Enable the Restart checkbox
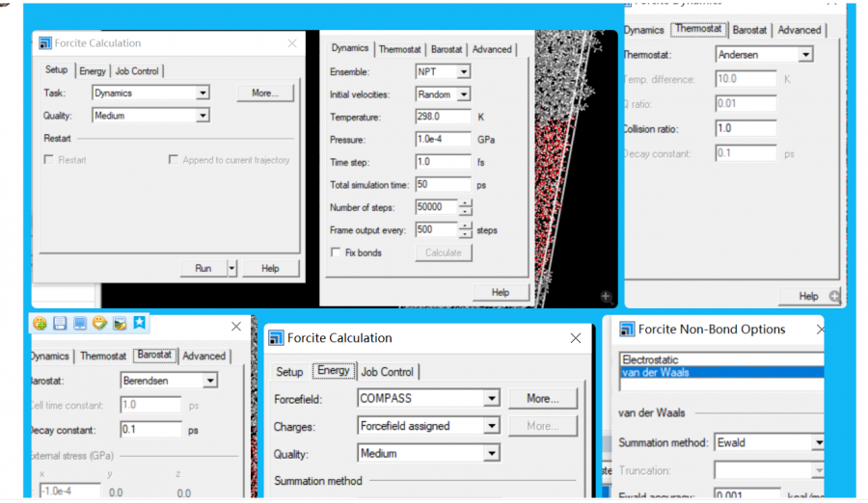The image size is (868, 503). tap(49, 159)
